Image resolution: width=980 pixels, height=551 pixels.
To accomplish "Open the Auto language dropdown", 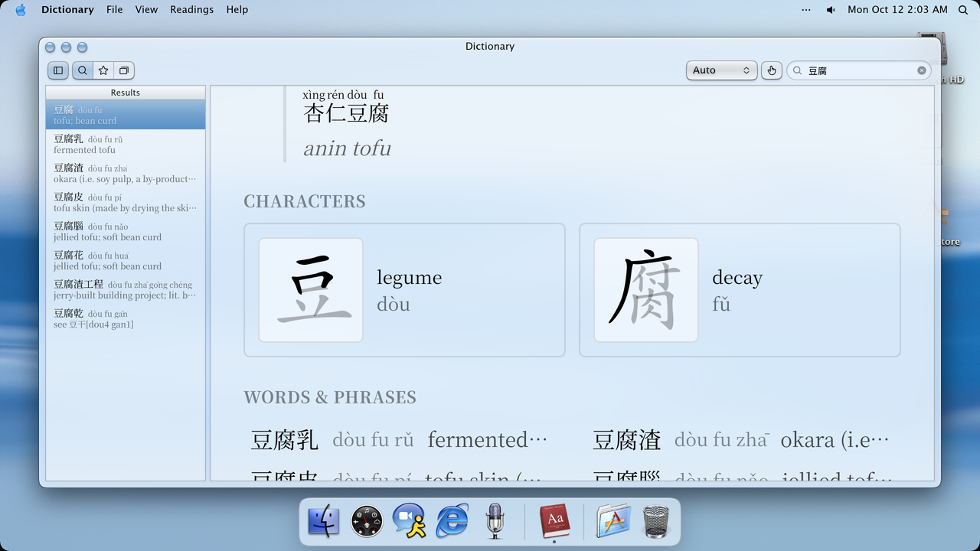I will click(x=722, y=70).
